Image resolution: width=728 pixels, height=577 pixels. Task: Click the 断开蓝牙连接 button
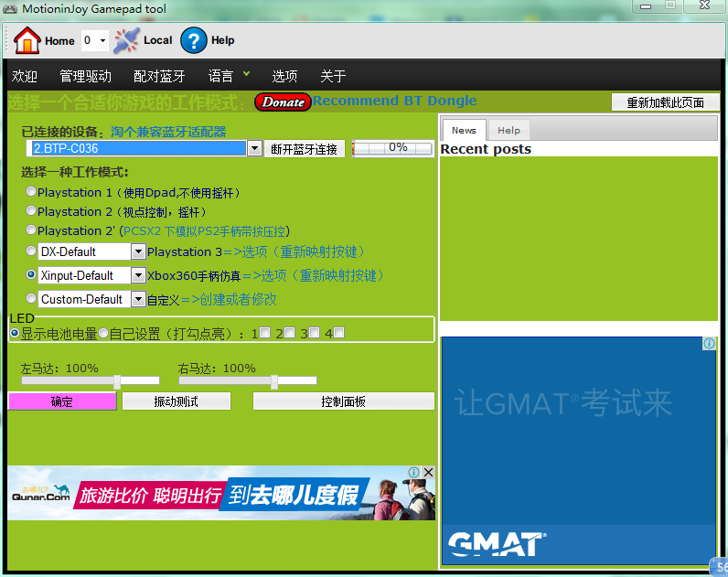[305, 149]
